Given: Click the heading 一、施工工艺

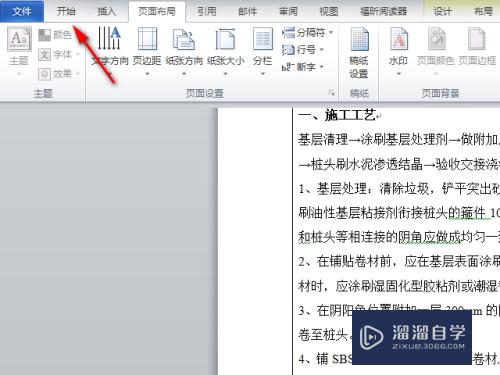Looking at the screenshot, I should point(337,116).
